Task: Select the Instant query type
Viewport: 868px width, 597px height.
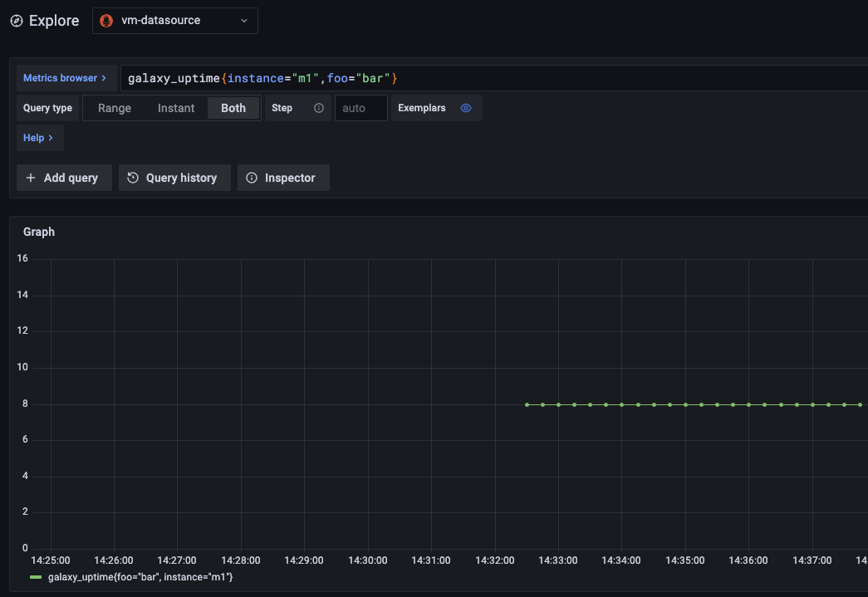Action: click(x=176, y=108)
